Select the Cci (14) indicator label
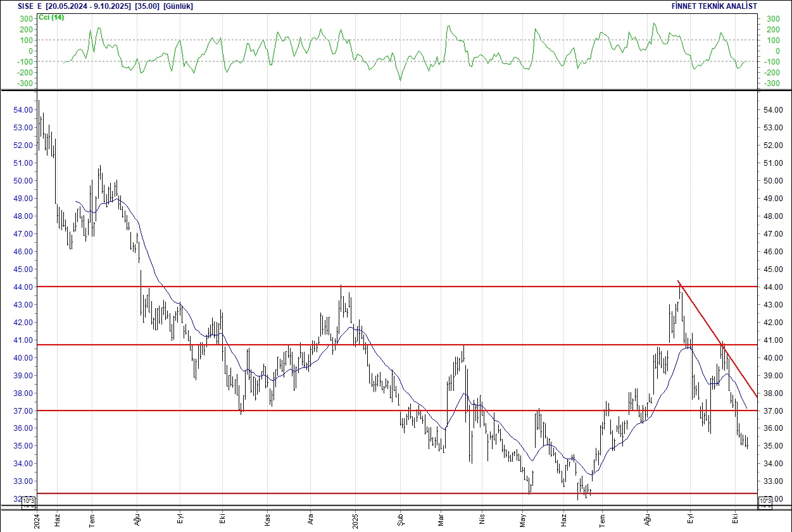 click(51, 17)
